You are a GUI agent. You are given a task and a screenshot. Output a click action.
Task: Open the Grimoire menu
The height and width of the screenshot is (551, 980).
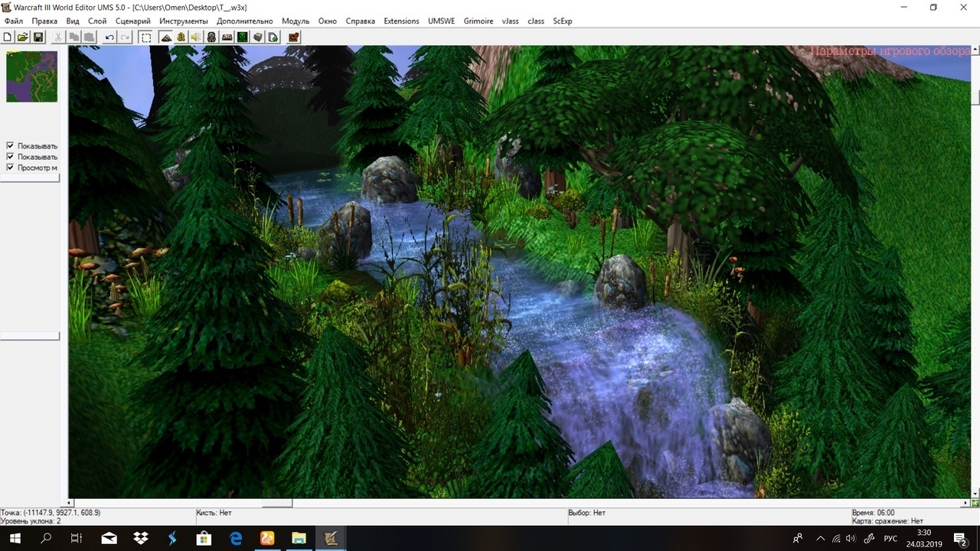point(479,21)
